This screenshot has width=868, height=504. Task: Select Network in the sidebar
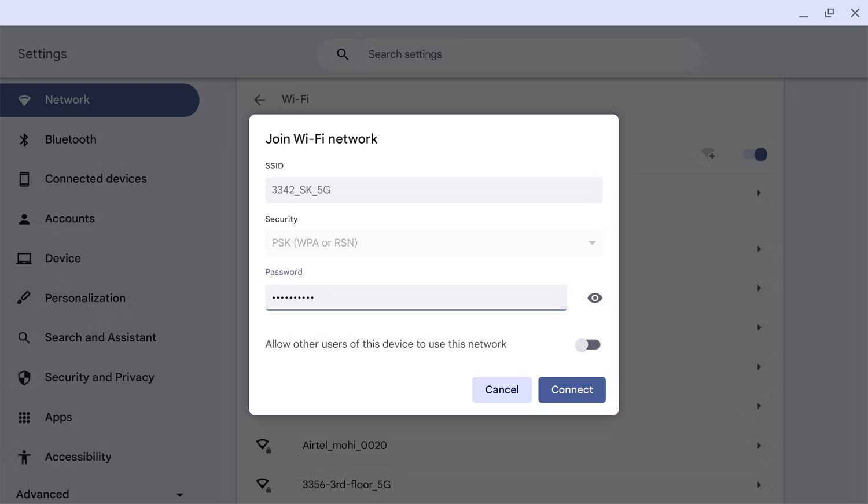click(x=67, y=100)
